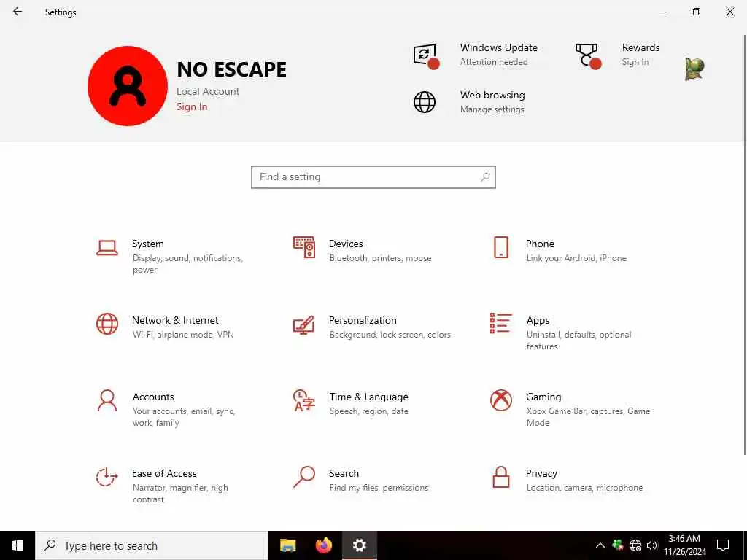The height and width of the screenshot is (560, 747).
Task: Click 'Manage settings' under Web browsing
Action: click(492, 109)
